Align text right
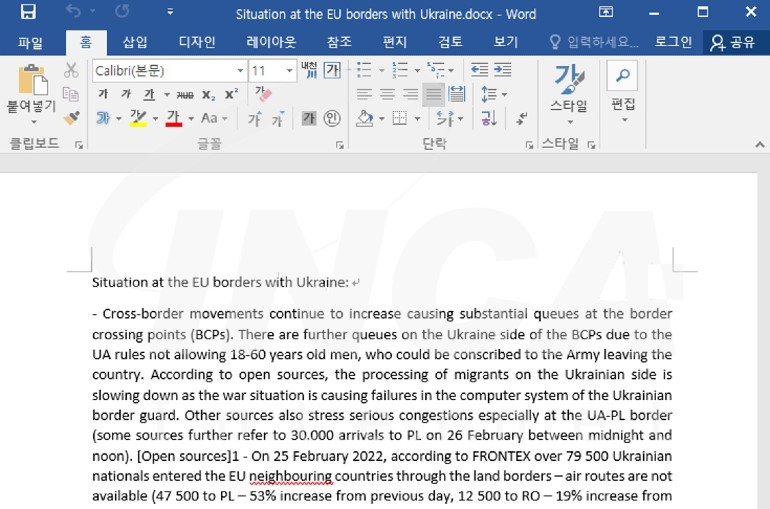Image resolution: width=770 pixels, height=509 pixels. pyautogui.click(x=410, y=94)
